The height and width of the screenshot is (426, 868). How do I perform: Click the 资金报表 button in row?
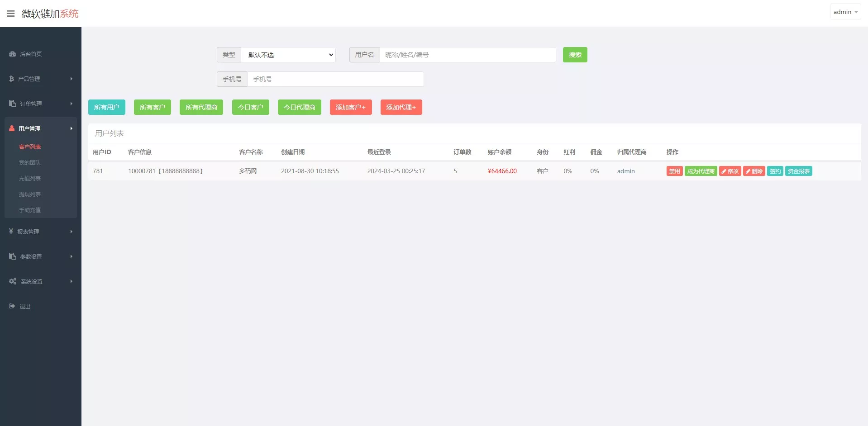click(x=798, y=171)
